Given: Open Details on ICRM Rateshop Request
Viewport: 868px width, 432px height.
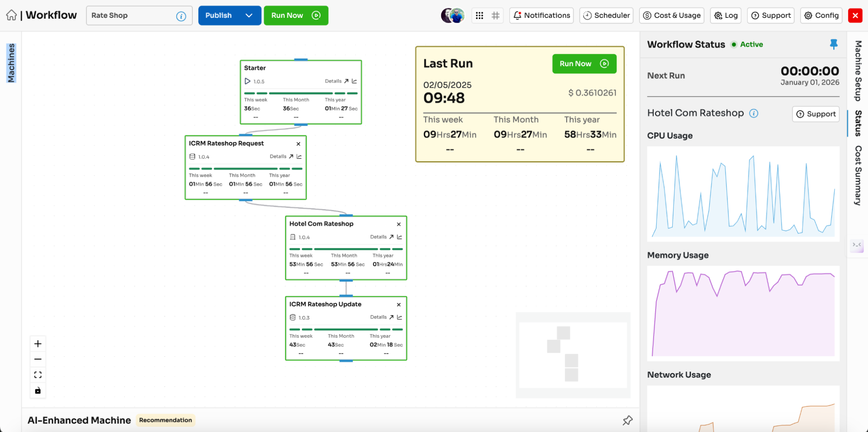Looking at the screenshot, I should (281, 156).
